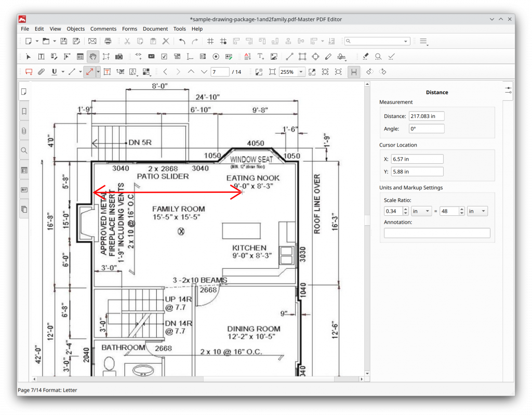Select the Hand pan tool
Viewport: 532px width, 416px height.
[92, 56]
